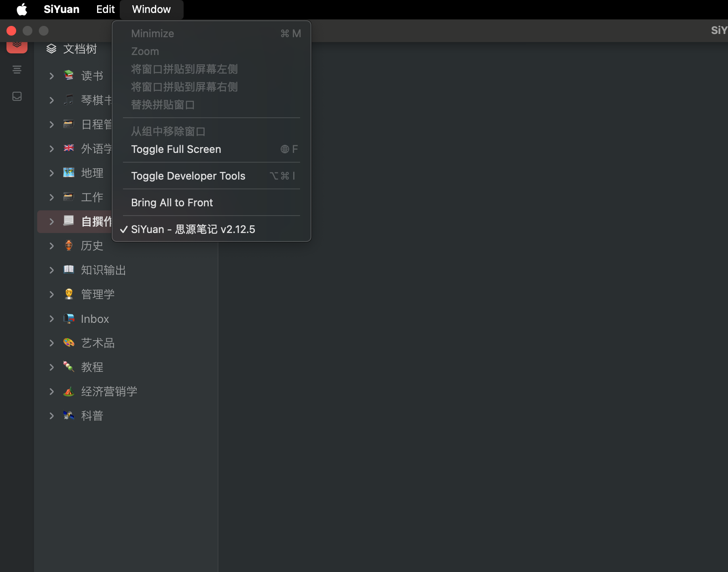728x572 pixels.
Task: Open the inbox panel icon in left dock
Action: (x=17, y=96)
